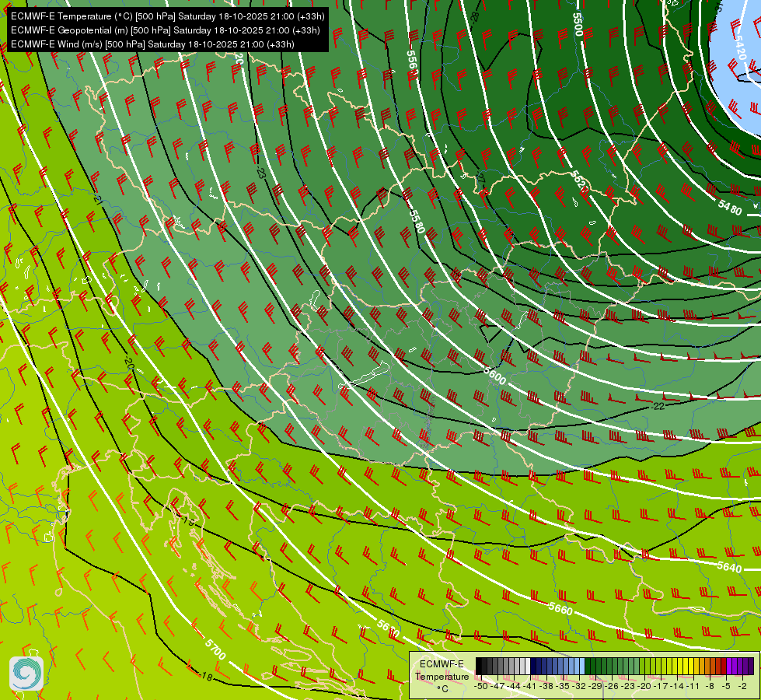
Task: Click the -5 value in the legend
Action: [725, 686]
